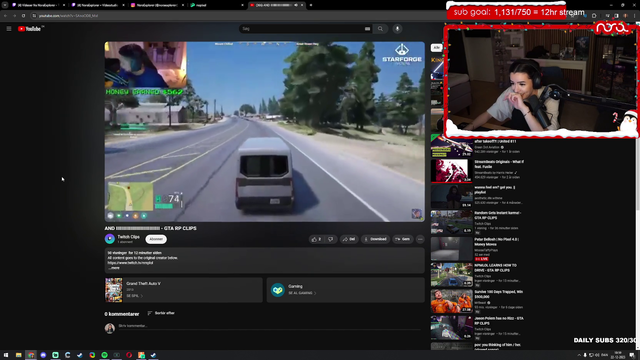Image resolution: width=640 pixels, height=360 pixels.
Task: Open the Grand Theft Auto V game card
Action: [184, 290]
